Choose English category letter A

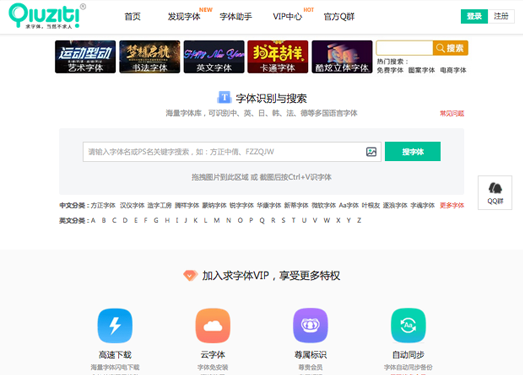93,221
